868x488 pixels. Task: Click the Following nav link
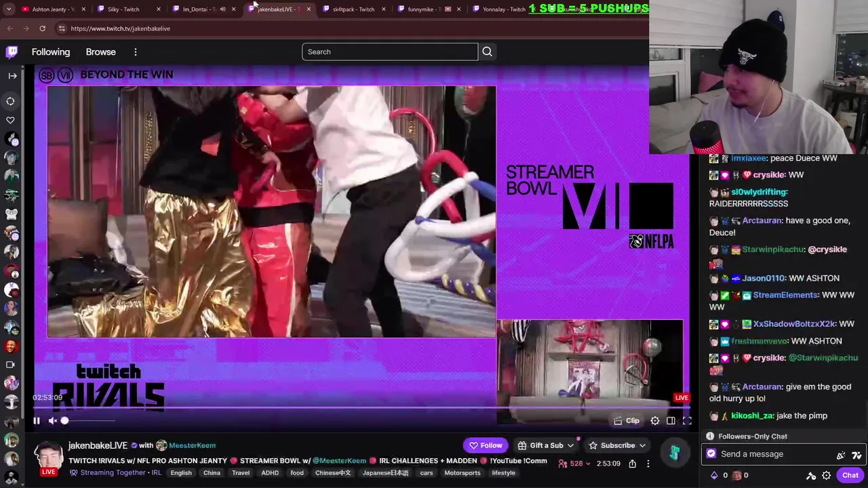pyautogui.click(x=51, y=52)
